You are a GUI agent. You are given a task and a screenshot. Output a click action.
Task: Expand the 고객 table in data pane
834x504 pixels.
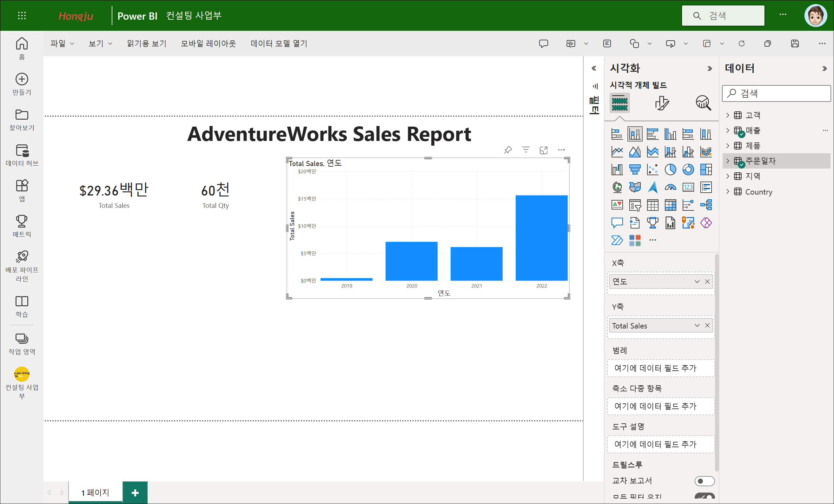(x=728, y=115)
